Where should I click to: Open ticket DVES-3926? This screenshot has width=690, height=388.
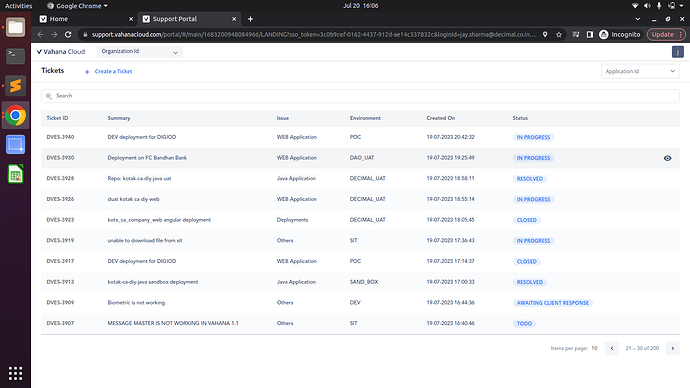coord(60,199)
